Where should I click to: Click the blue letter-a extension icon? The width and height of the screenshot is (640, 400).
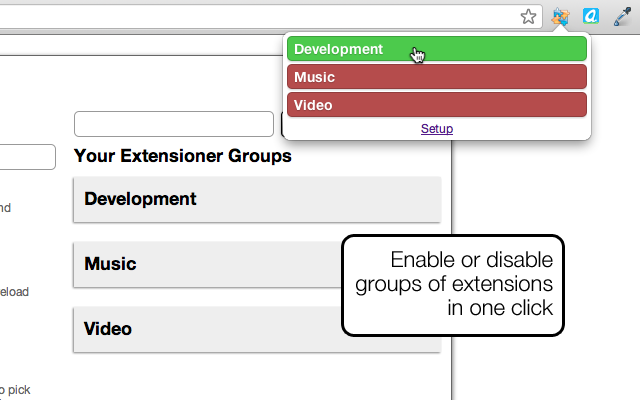tap(591, 16)
